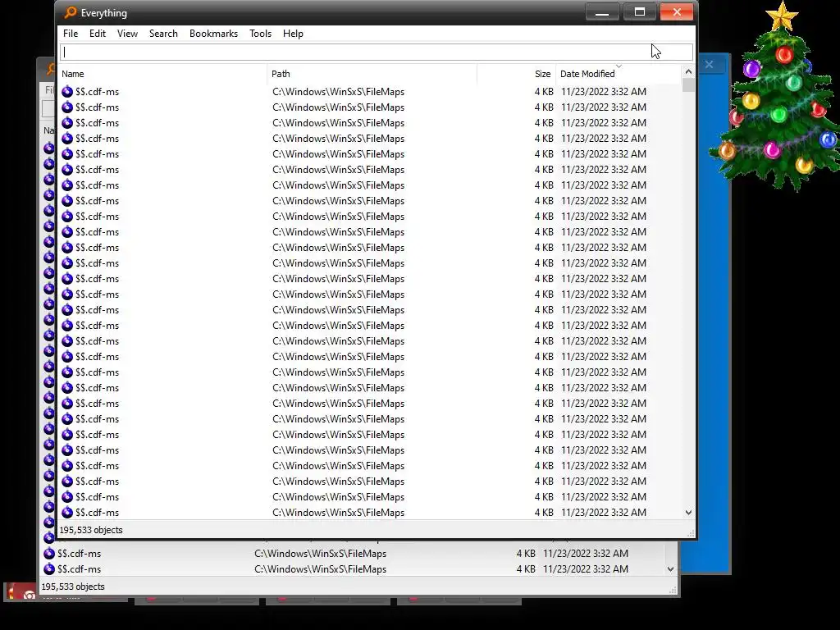Click the gold star atop the Christmas tree
This screenshot has height=630, width=840.
point(782,15)
